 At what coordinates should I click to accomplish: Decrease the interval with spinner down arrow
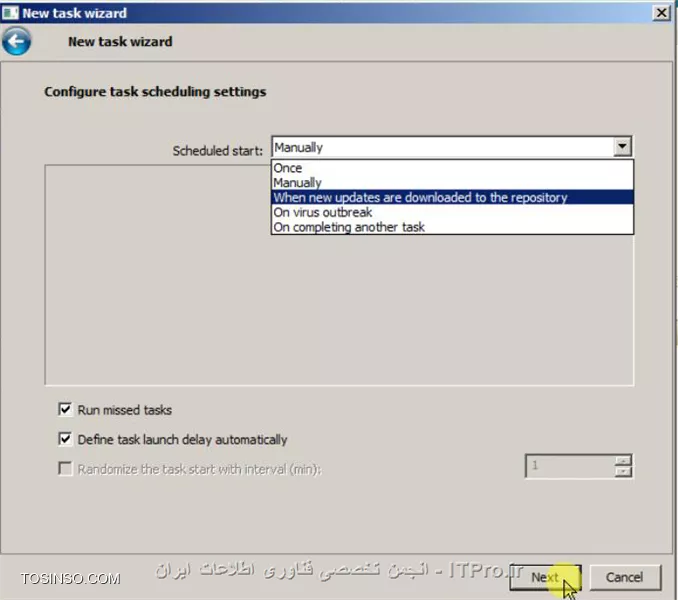[x=623, y=472]
